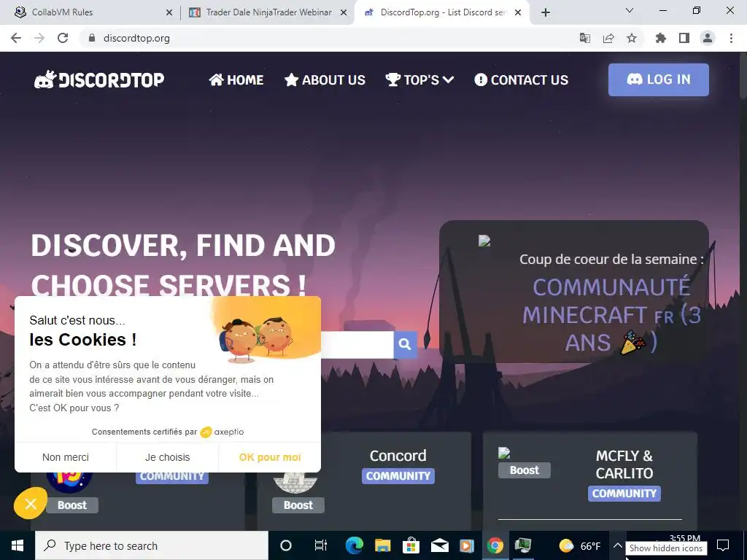747x560 pixels.
Task: Click the 66°F weather widget
Action: tap(579, 545)
